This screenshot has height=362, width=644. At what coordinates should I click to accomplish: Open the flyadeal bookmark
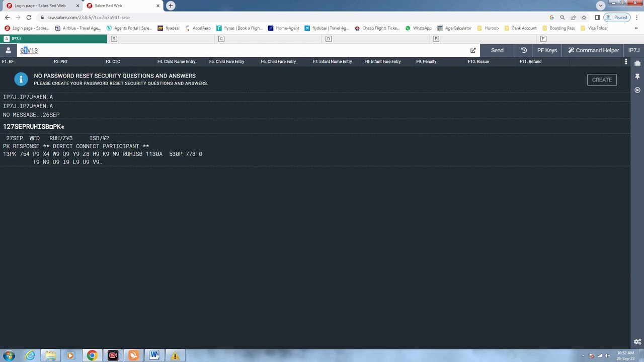pos(169,28)
